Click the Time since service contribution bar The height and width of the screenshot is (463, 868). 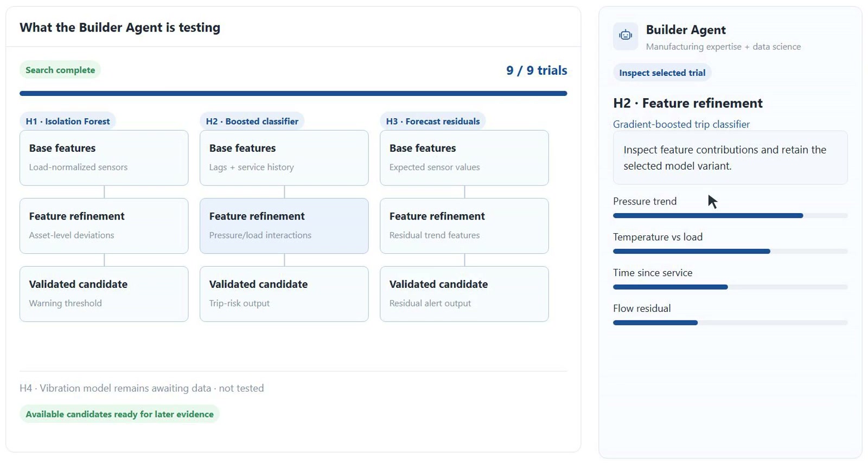[x=730, y=287]
